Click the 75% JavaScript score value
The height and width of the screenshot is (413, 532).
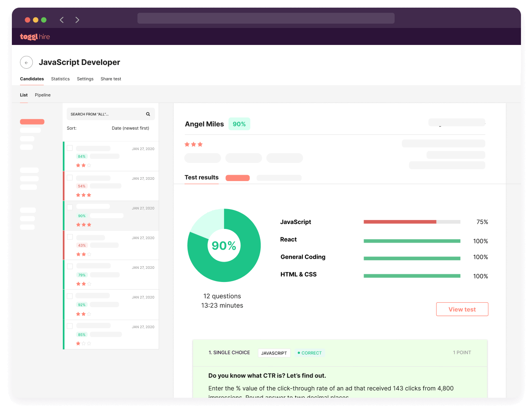482,222
